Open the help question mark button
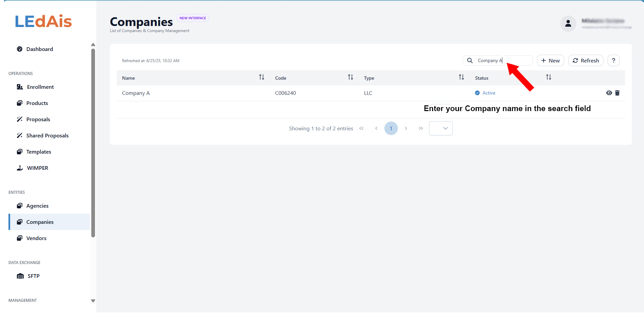The height and width of the screenshot is (313, 644). (x=614, y=60)
